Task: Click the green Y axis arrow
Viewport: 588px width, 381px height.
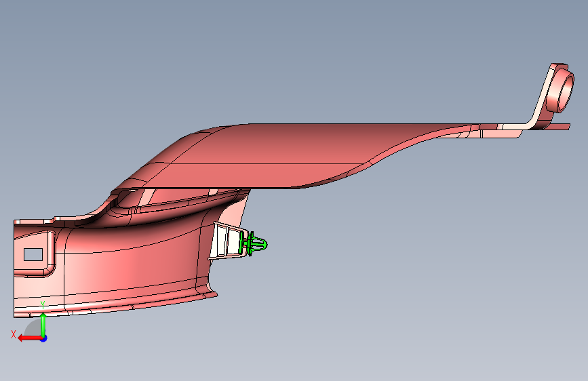Action: click(x=43, y=325)
